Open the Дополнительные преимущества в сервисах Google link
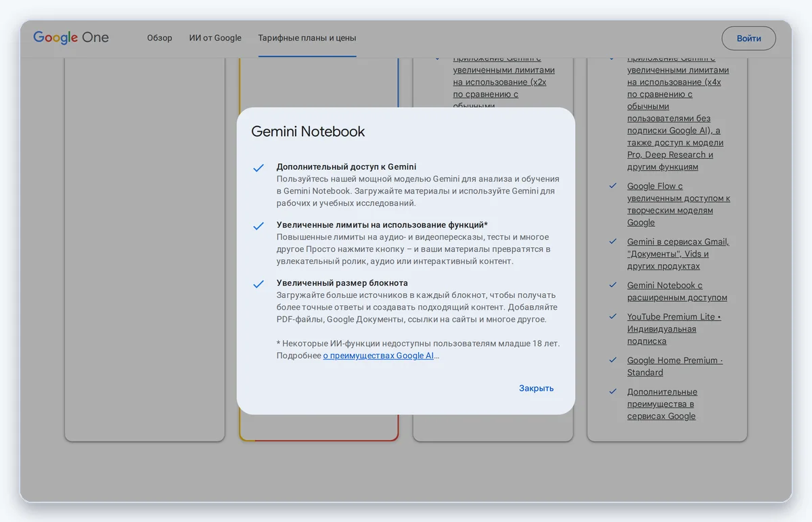This screenshot has height=522, width=812. (662, 404)
